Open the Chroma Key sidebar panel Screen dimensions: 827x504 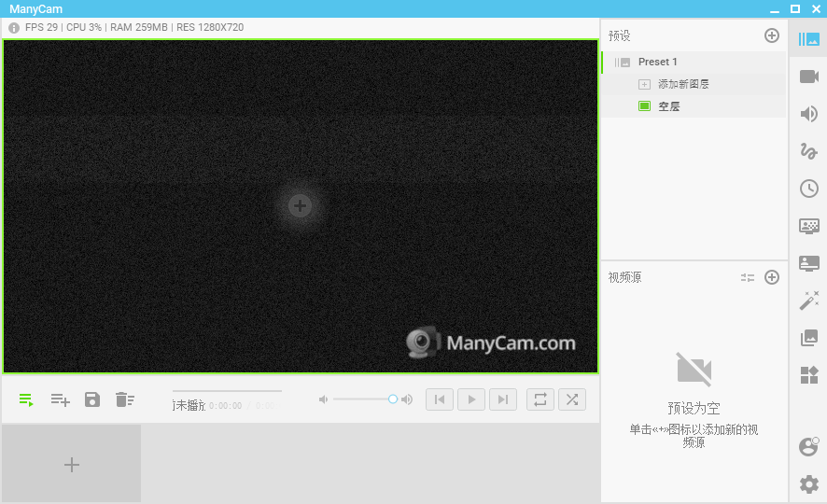click(808, 226)
